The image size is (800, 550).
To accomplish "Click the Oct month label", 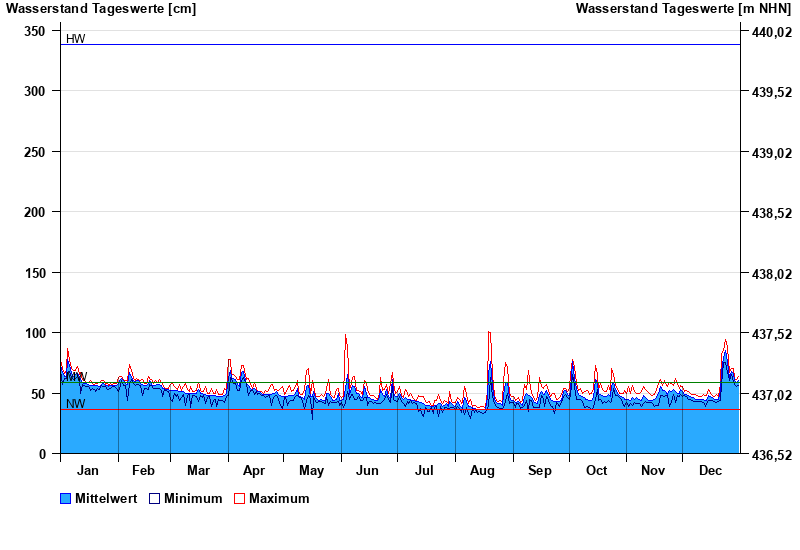I will pos(596,471).
